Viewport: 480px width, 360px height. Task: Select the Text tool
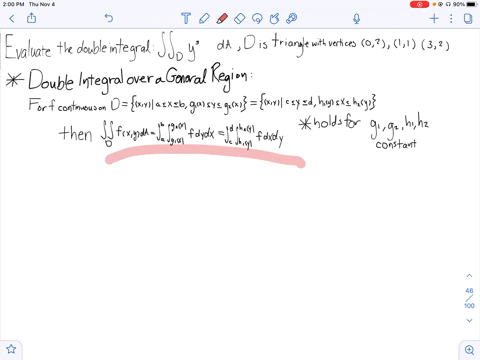point(186,18)
